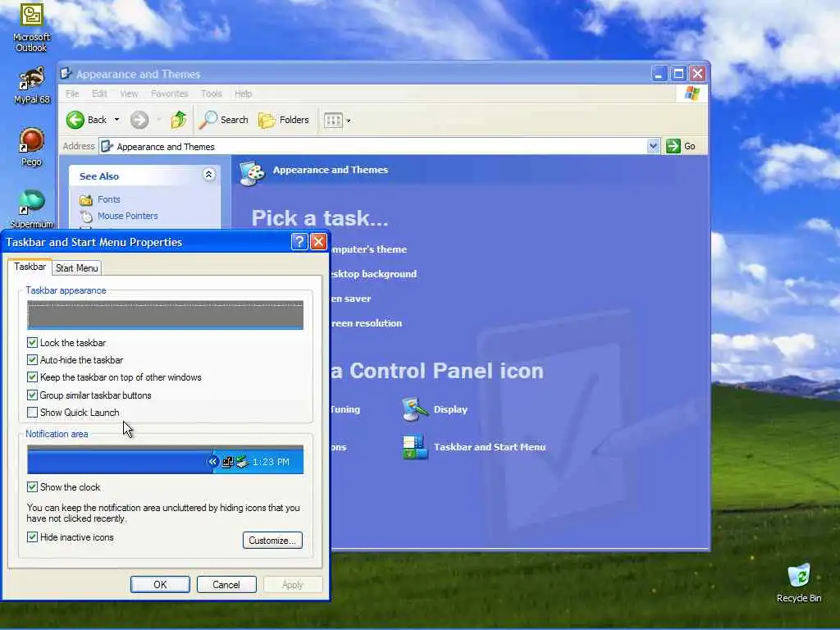Click the screen resolution task link

coord(367,323)
